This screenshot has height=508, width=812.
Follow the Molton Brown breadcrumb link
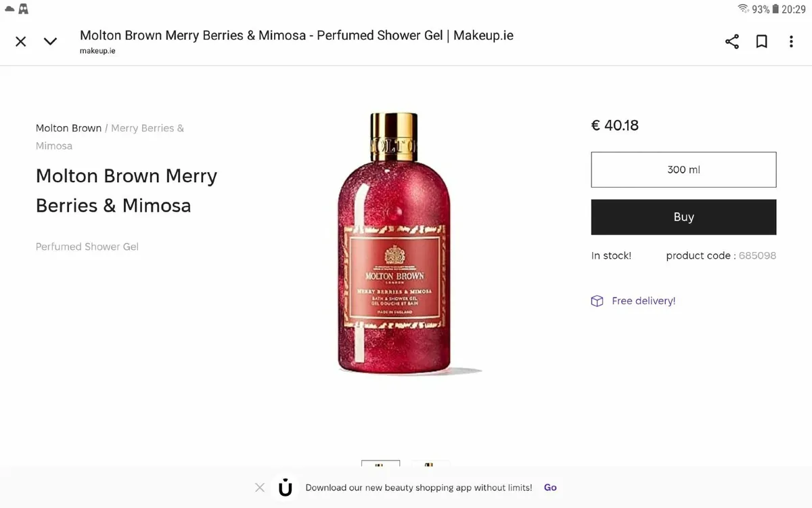coord(68,127)
